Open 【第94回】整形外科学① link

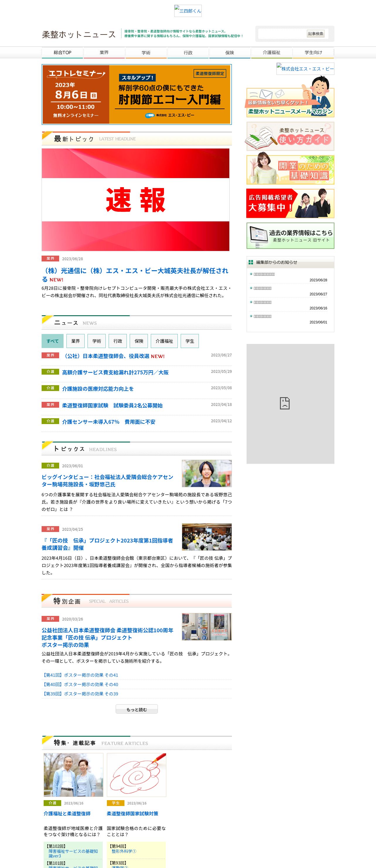tap(124, 851)
